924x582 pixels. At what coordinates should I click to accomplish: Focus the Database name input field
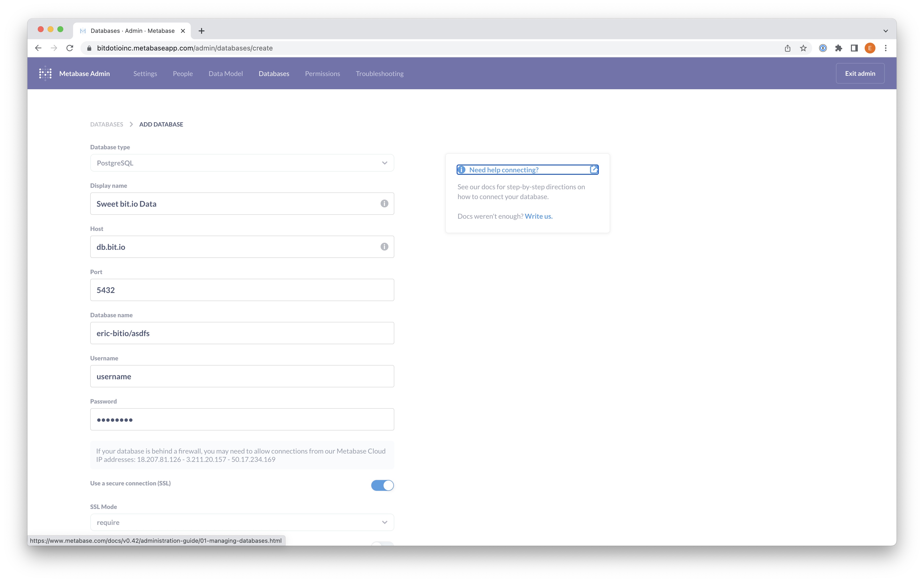[x=242, y=333]
